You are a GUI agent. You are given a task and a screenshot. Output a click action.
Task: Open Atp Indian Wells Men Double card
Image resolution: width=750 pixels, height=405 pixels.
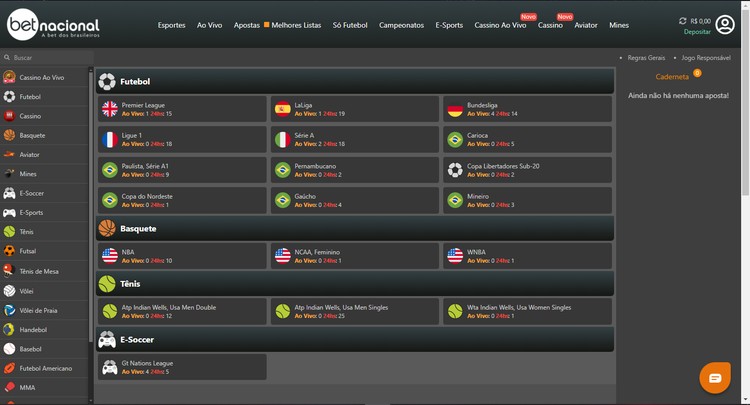click(x=182, y=311)
